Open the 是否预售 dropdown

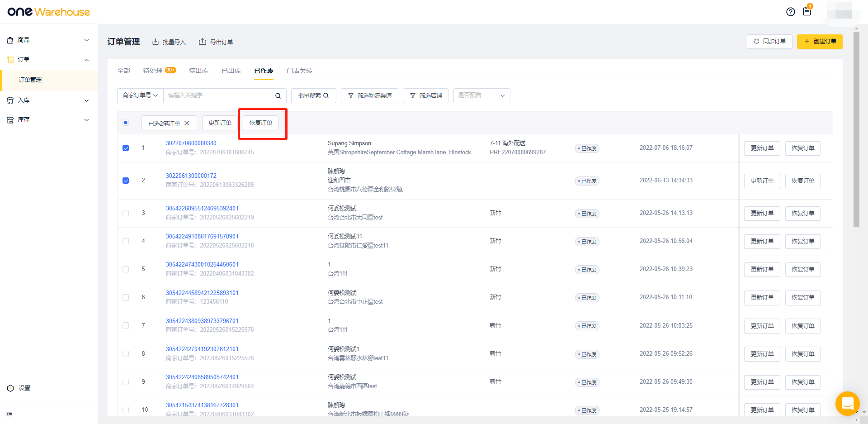pos(481,95)
